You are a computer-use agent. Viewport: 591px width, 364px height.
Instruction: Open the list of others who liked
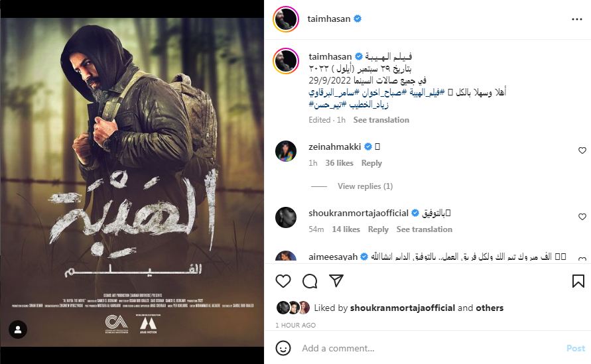(490, 308)
